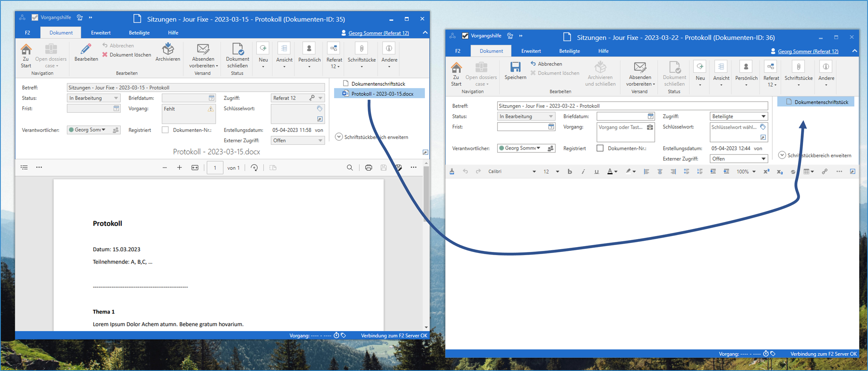Apply underline in right window editor
Viewport: 868px width, 371px height.
(596, 171)
